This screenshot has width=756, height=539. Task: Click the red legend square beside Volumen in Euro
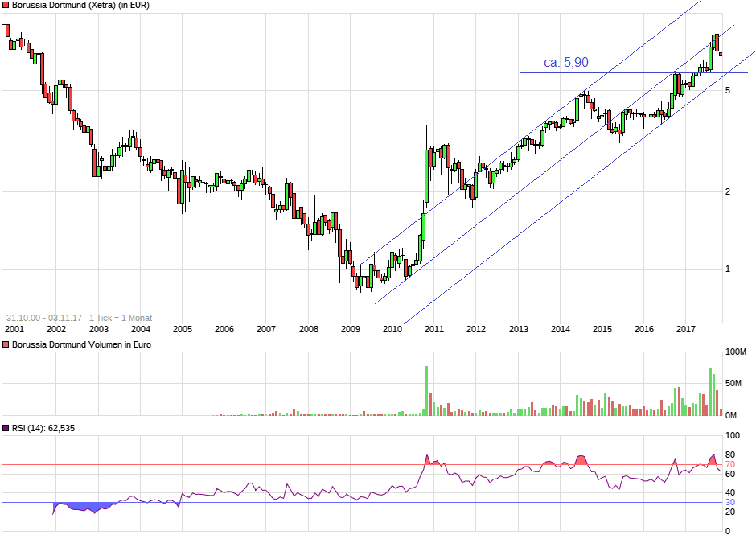tap(6, 344)
